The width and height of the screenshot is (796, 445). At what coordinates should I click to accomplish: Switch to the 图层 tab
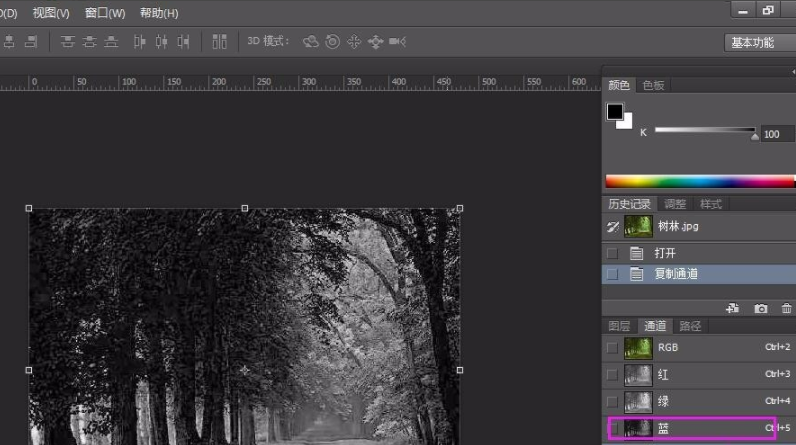[x=620, y=326]
